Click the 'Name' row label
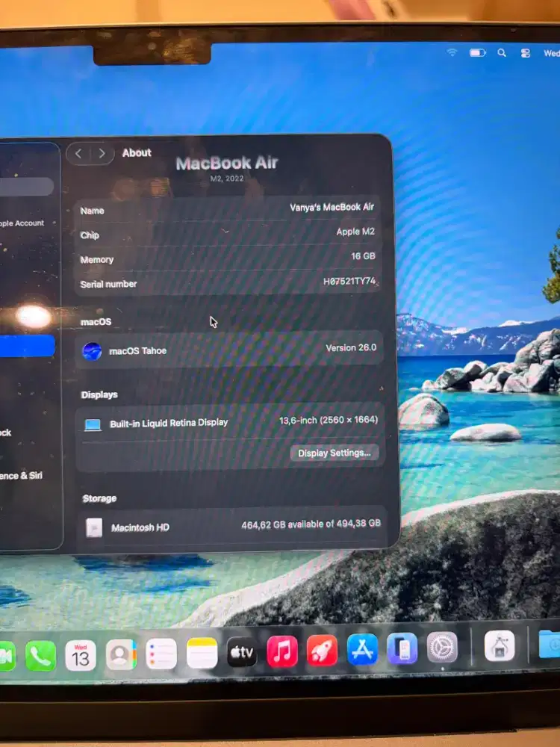This screenshot has height=747, width=560. click(92, 211)
